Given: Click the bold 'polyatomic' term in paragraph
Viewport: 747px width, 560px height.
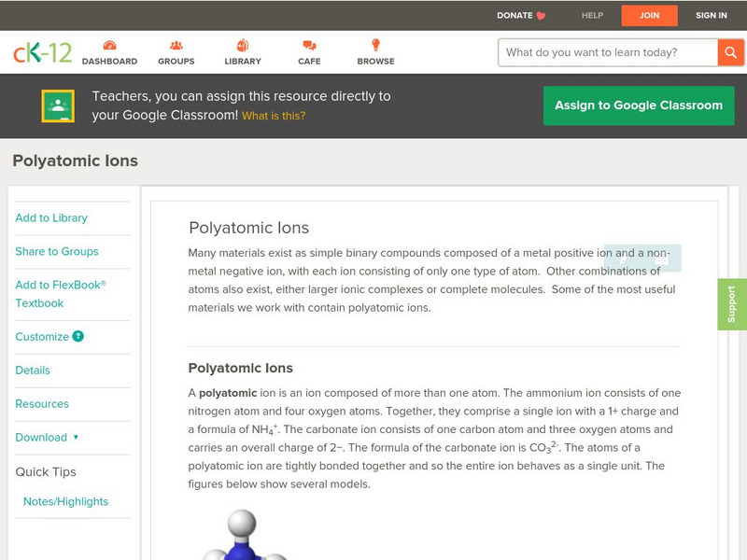Looking at the screenshot, I should click(228, 393).
